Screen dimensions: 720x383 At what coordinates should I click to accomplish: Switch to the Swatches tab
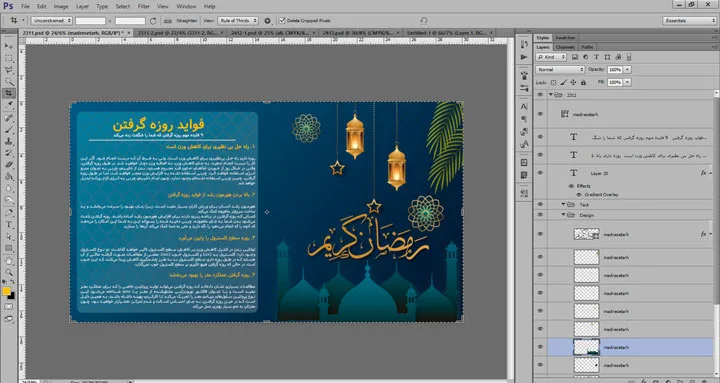click(x=565, y=38)
